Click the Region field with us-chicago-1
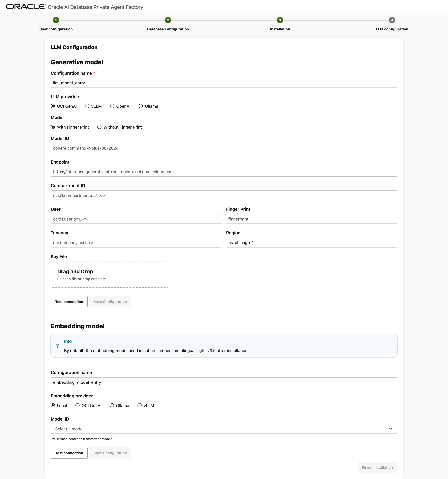The height and width of the screenshot is (479, 448). tap(311, 243)
